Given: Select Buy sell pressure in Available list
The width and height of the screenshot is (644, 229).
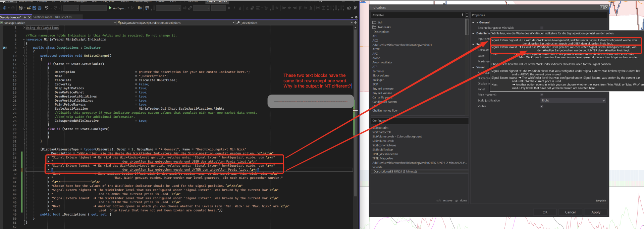Looking at the screenshot, I should click(383, 89).
